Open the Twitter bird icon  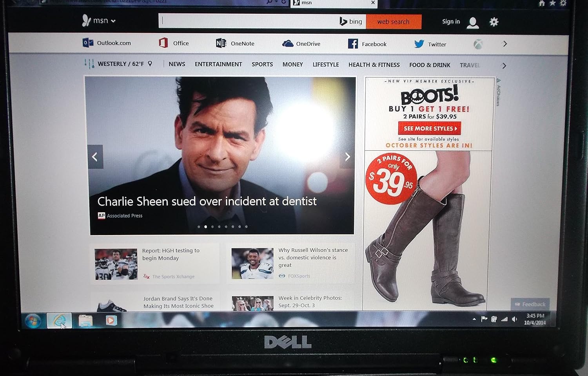click(419, 44)
